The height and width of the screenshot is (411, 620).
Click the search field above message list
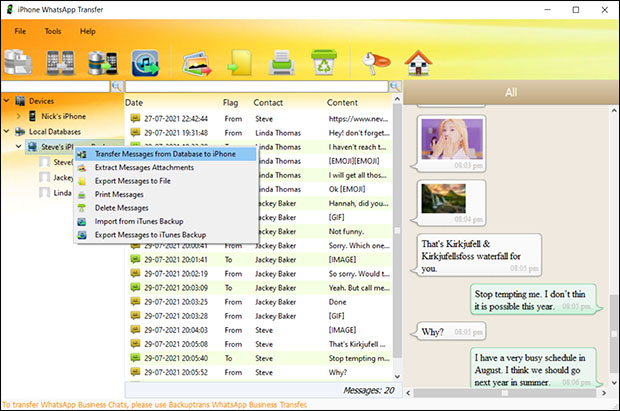click(255, 87)
